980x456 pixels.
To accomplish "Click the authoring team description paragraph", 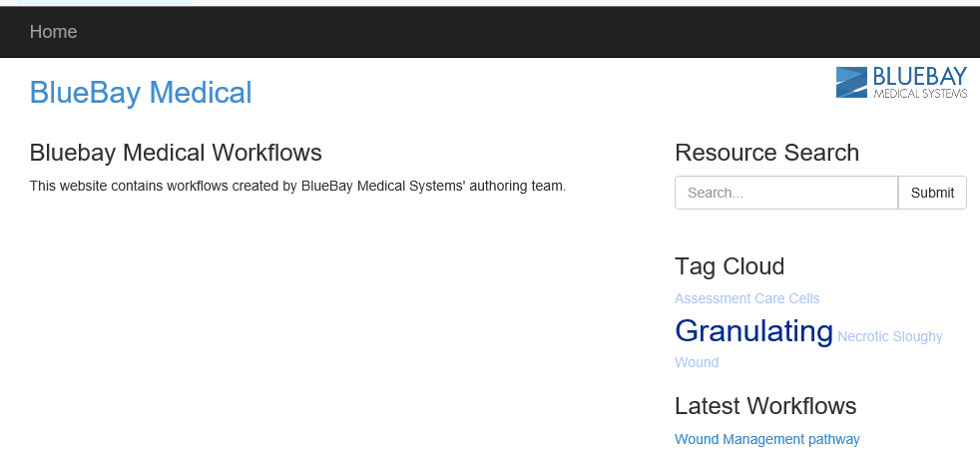I will coord(297,186).
